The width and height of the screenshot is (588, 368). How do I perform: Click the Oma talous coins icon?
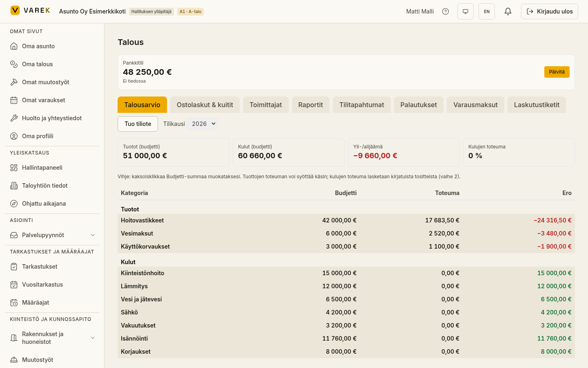click(x=14, y=64)
